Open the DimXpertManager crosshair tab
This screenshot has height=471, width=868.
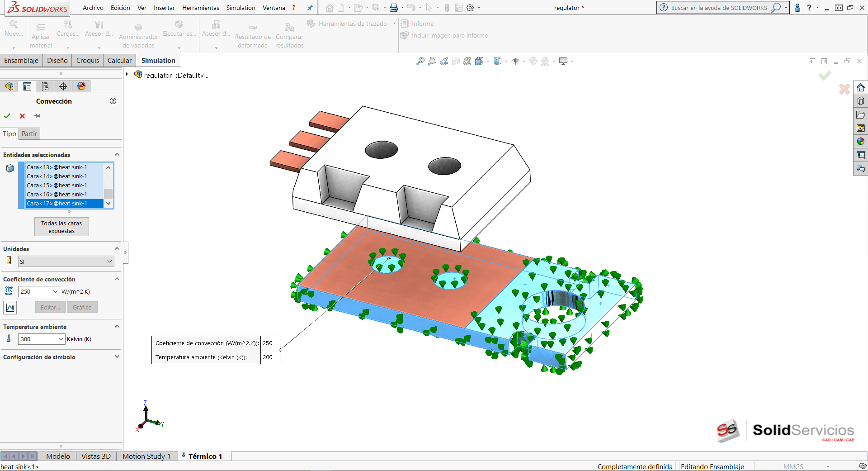[x=63, y=86]
